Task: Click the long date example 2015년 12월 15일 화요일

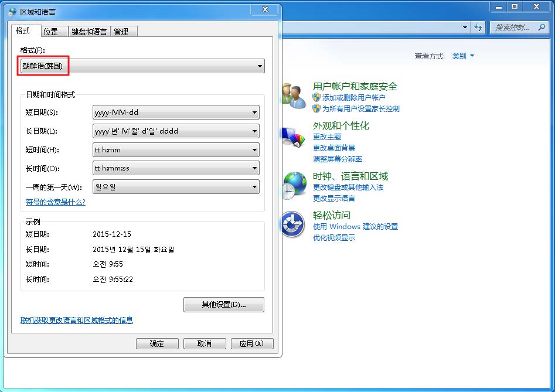Action: tap(134, 250)
